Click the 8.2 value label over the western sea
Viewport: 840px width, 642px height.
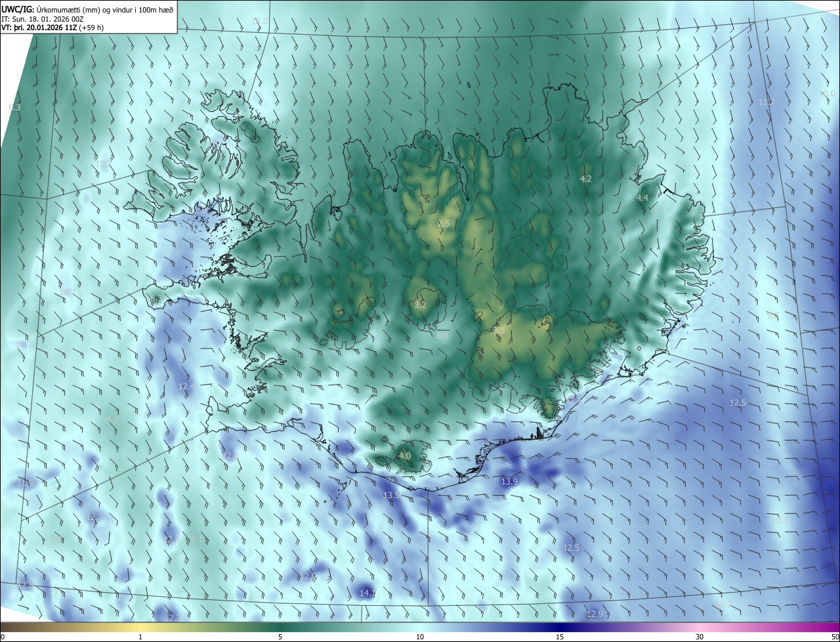pyautogui.click(x=112, y=419)
